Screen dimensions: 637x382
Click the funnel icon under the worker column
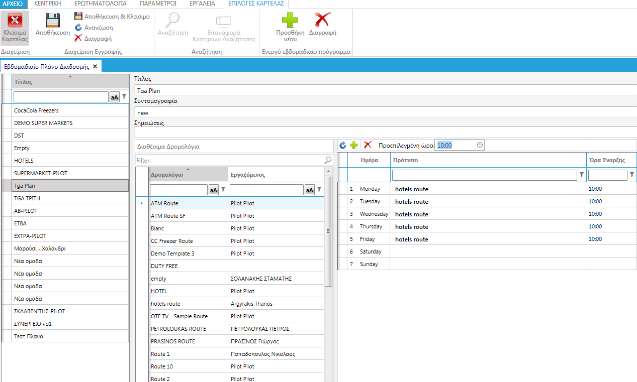click(x=319, y=189)
